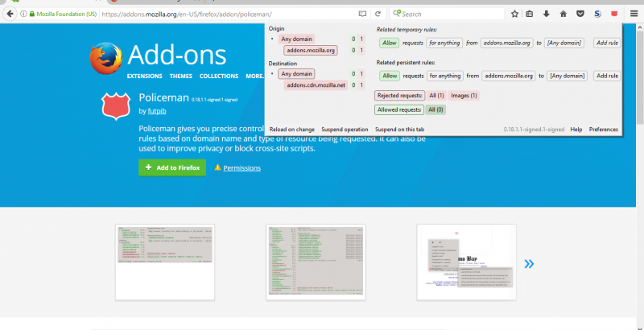This screenshot has height=330, width=644.
Task: Select Destination addons.cdn.mozilla.net entry
Action: point(316,85)
